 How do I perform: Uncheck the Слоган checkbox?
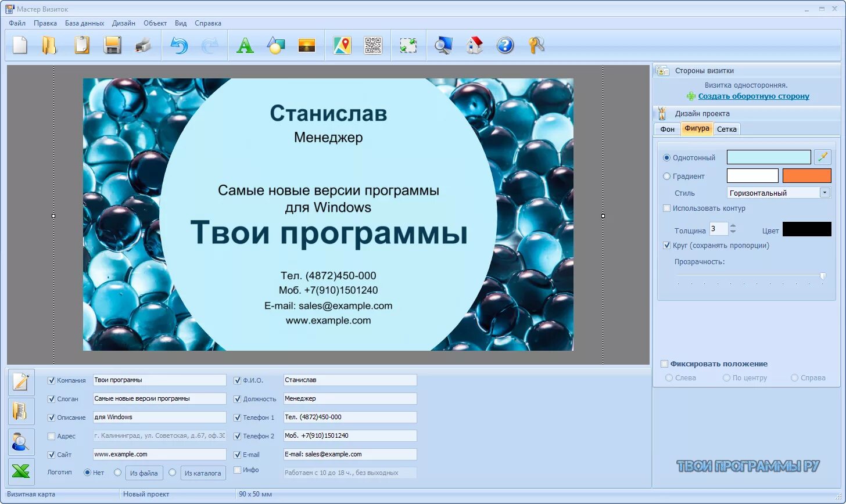coord(52,399)
